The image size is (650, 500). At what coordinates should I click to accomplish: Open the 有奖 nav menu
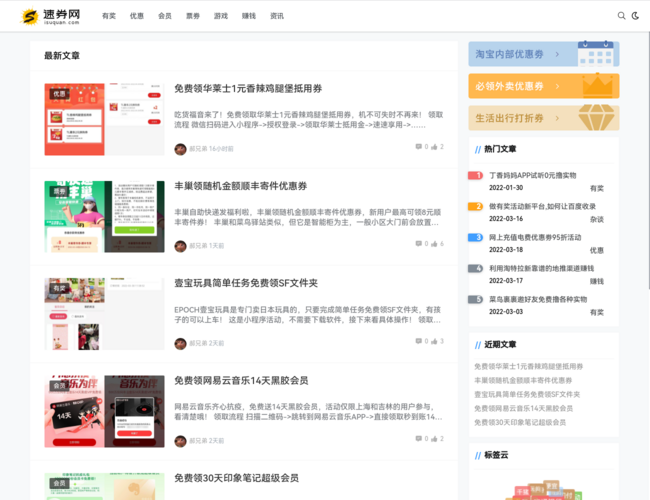click(x=109, y=16)
